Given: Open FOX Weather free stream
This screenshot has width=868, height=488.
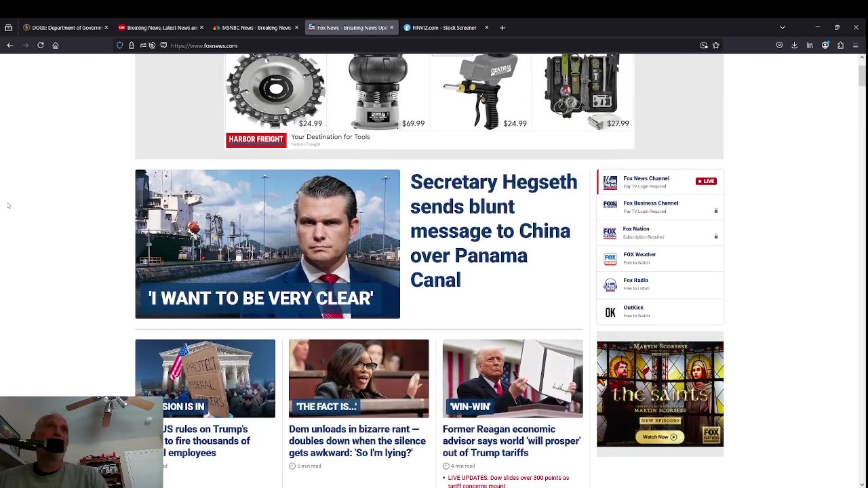Looking at the screenshot, I should [x=659, y=258].
